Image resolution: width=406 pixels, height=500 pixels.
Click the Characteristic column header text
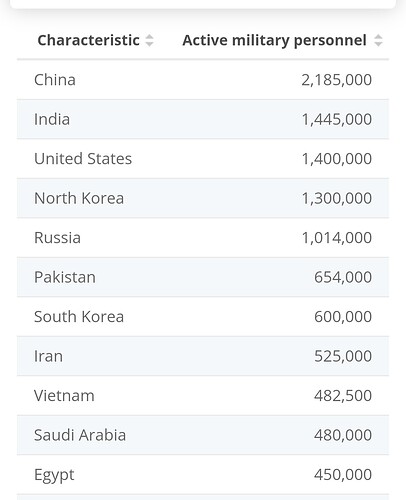click(88, 40)
